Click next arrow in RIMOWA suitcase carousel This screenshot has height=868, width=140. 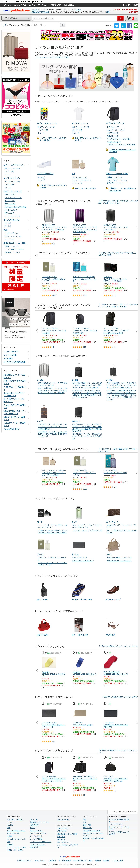[x=136, y=227]
